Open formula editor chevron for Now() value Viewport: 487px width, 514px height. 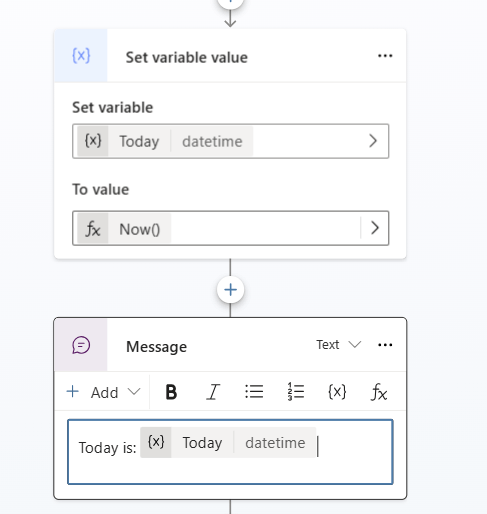coord(375,228)
